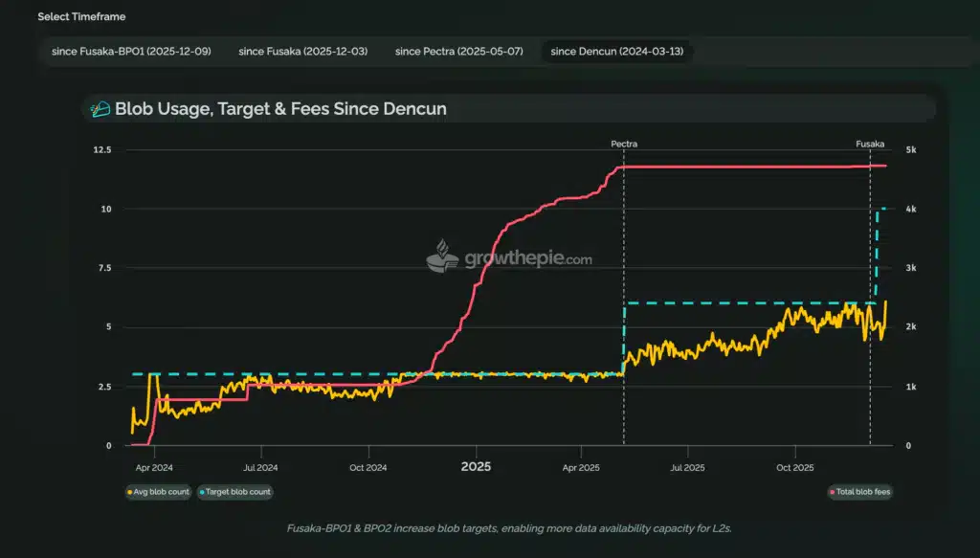Click the chart title Blob Usage, Target & Fees
980x558 pixels.
pyautogui.click(x=280, y=109)
